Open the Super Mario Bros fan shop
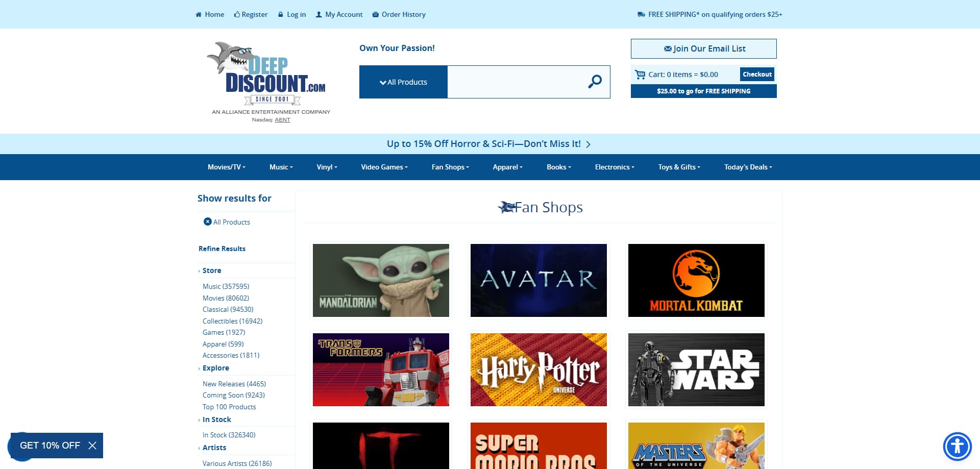The width and height of the screenshot is (980, 469). 538,446
